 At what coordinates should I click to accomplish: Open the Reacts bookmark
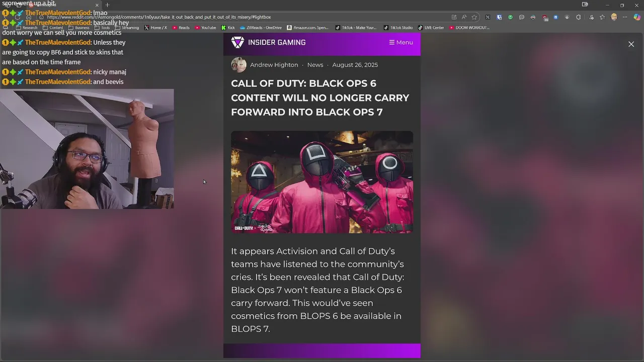tap(181, 28)
